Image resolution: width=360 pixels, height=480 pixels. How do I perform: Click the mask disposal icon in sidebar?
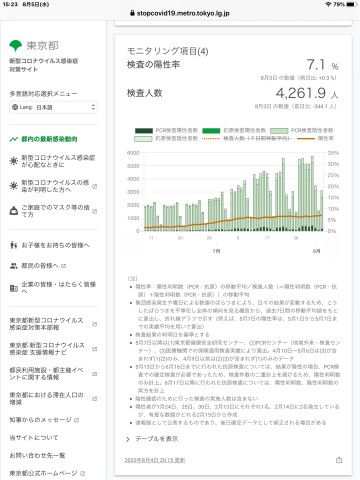coord(14,211)
